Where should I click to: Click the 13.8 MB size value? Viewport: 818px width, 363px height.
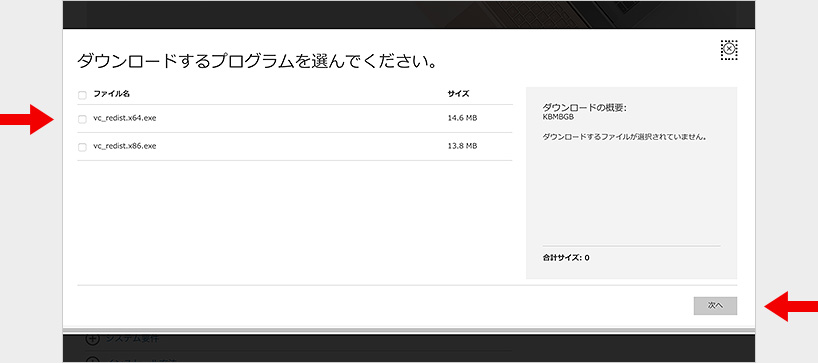click(462, 146)
